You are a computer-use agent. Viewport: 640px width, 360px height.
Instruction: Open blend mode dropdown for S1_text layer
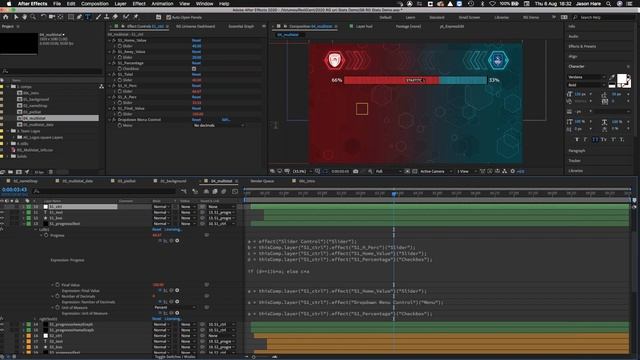(x=161, y=212)
